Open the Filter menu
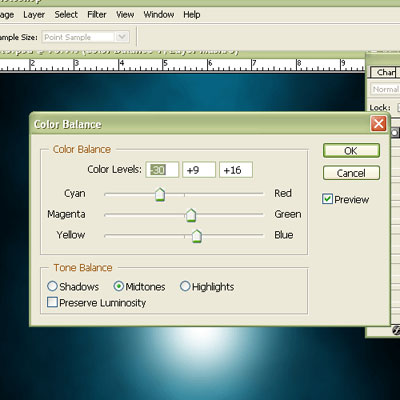Viewport: 400px width, 400px height. (x=97, y=15)
